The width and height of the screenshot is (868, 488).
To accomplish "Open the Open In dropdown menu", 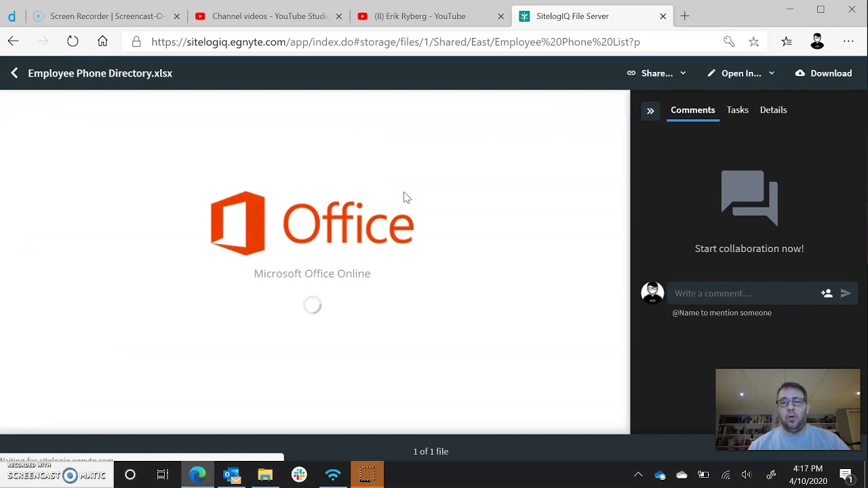I will (x=741, y=73).
